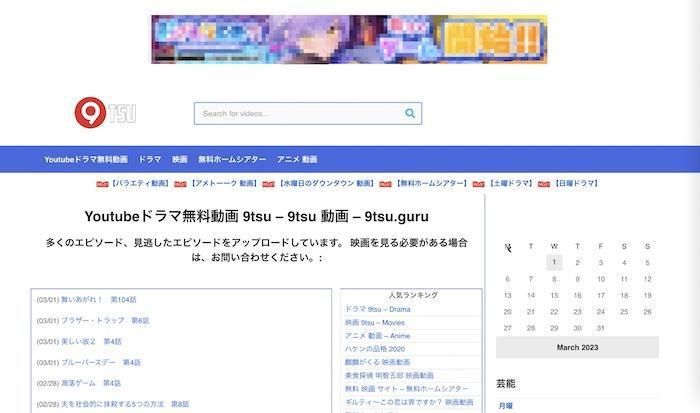The image size is (700, 413).
Task: Open the 月曜 link under 芸能
Action: [505, 406]
